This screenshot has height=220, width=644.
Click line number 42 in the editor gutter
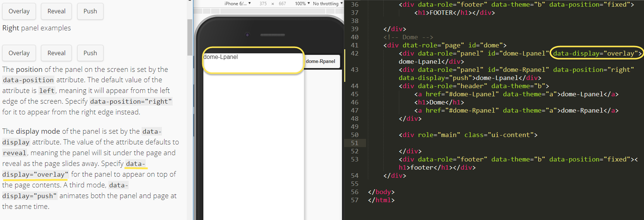(355, 53)
